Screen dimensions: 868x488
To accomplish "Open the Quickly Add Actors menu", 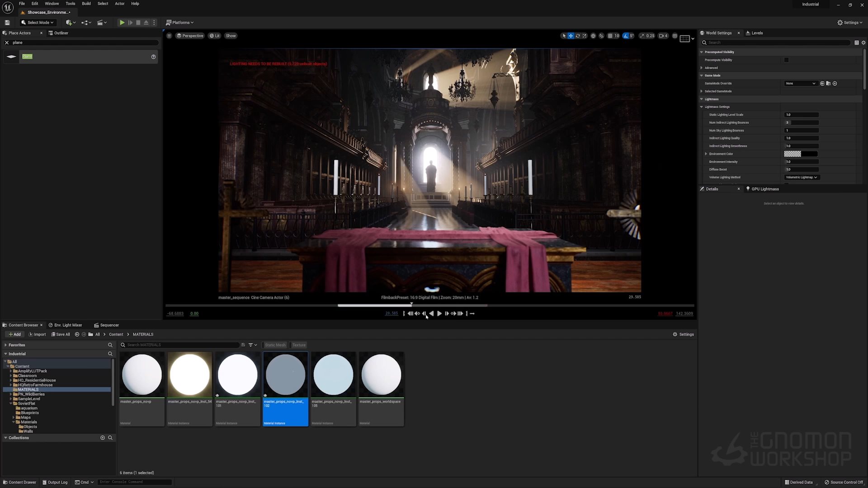I will pos(71,22).
